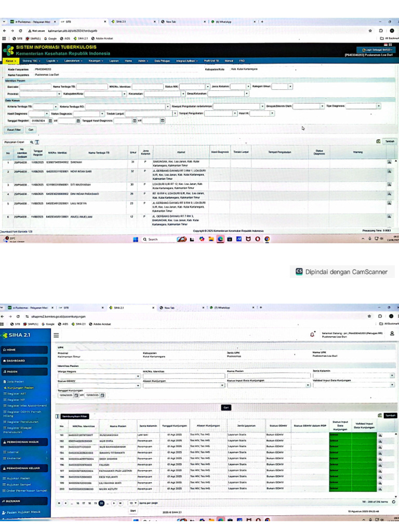Open detail icon for RUSDIANSYAH row in SIHA
Image resolution: width=399 pixels, height=532 pixels.
pos(380,435)
